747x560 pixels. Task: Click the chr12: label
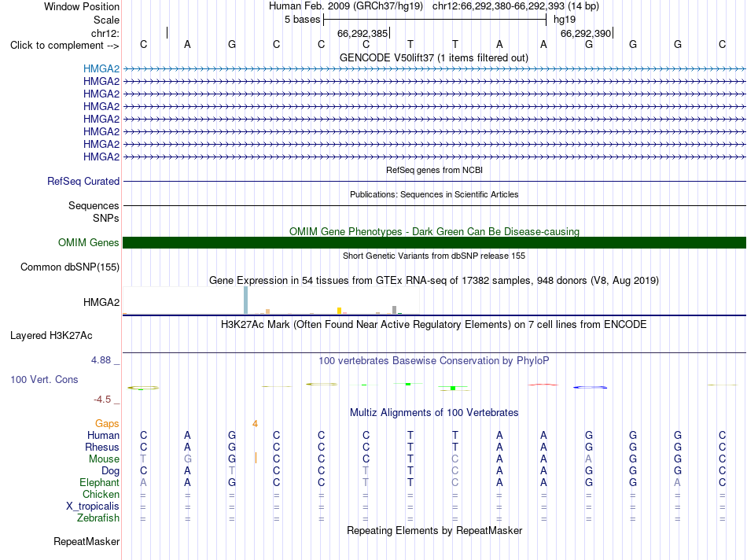coord(105,33)
